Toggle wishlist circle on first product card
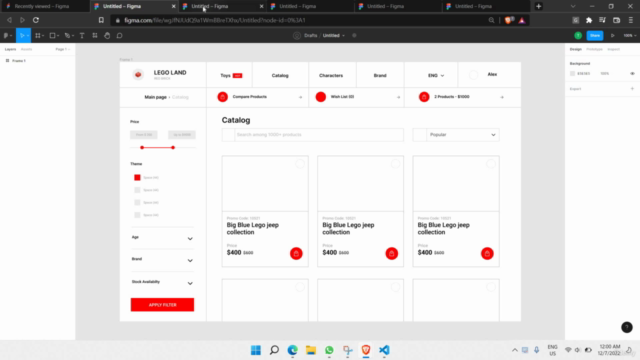The width and height of the screenshot is (640, 360). (300, 164)
